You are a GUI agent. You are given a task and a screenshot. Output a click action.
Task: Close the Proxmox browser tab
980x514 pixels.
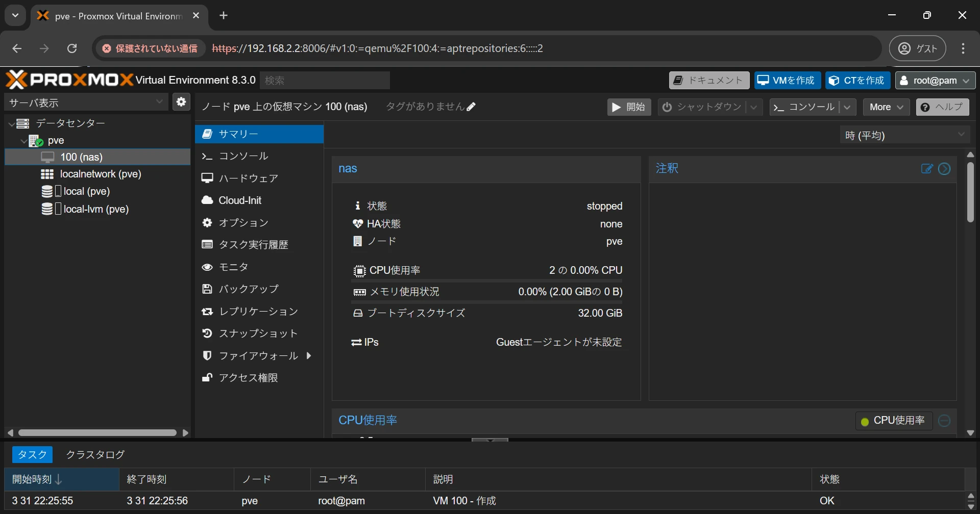coord(196,16)
